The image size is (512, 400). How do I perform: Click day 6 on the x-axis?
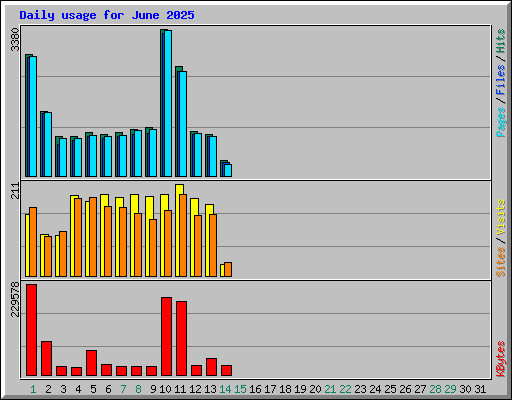pyautogui.click(x=108, y=389)
